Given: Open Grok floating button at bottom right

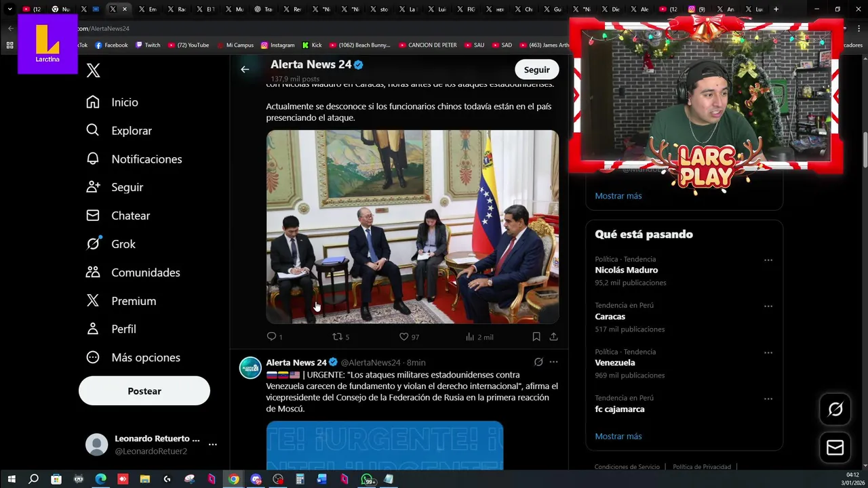Looking at the screenshot, I should 835,409.
